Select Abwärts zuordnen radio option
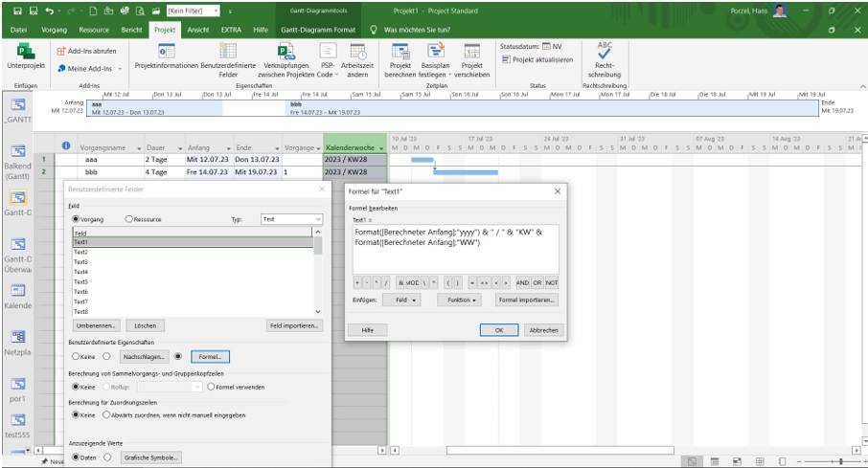The height and width of the screenshot is (468, 868). click(106, 415)
